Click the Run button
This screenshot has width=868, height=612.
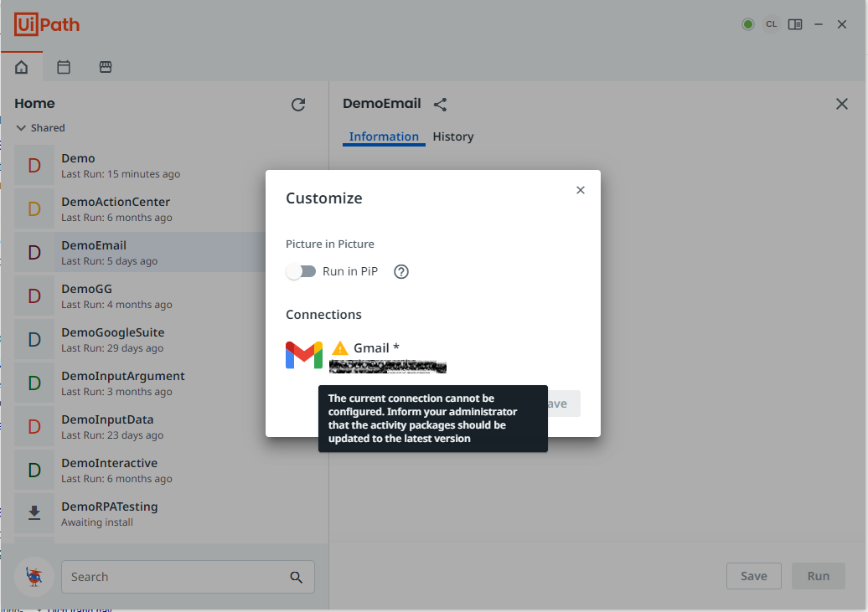coord(819,576)
